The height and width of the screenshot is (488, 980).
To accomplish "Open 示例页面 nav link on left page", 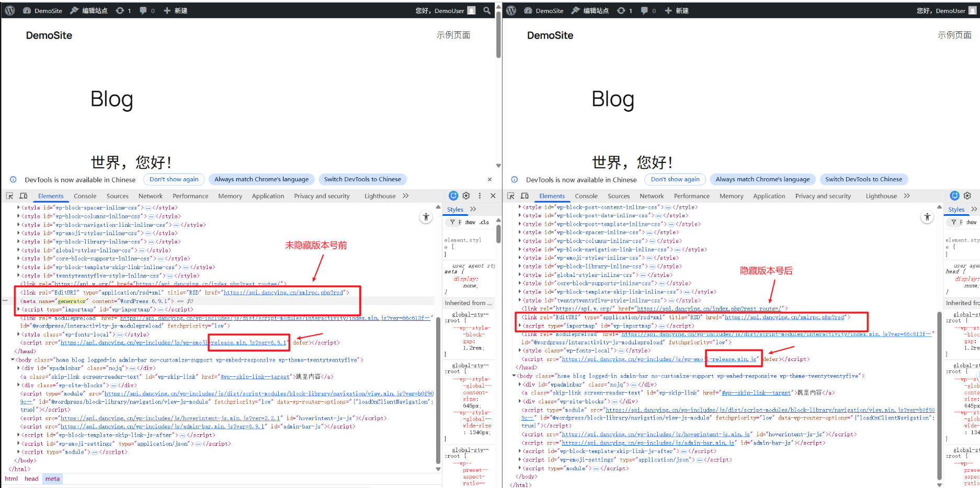I will 453,35.
